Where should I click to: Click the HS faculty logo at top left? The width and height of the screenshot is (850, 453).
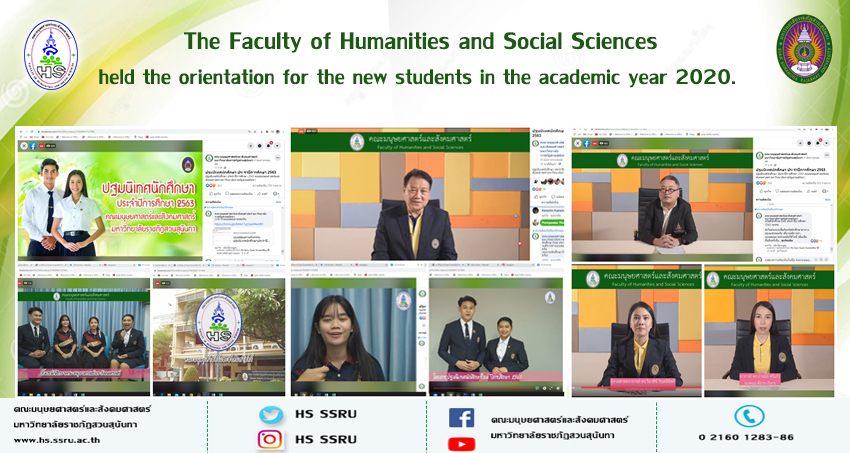coord(50,56)
